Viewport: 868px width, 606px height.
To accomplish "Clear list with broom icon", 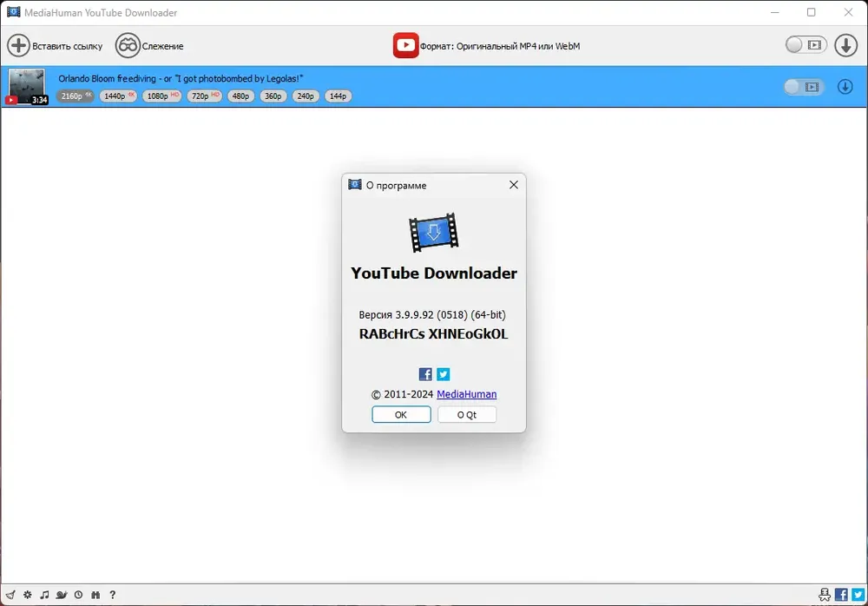I will [10, 595].
